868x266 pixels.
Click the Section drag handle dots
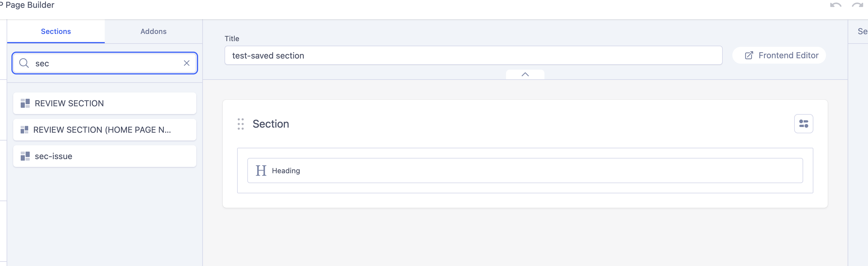pos(240,124)
